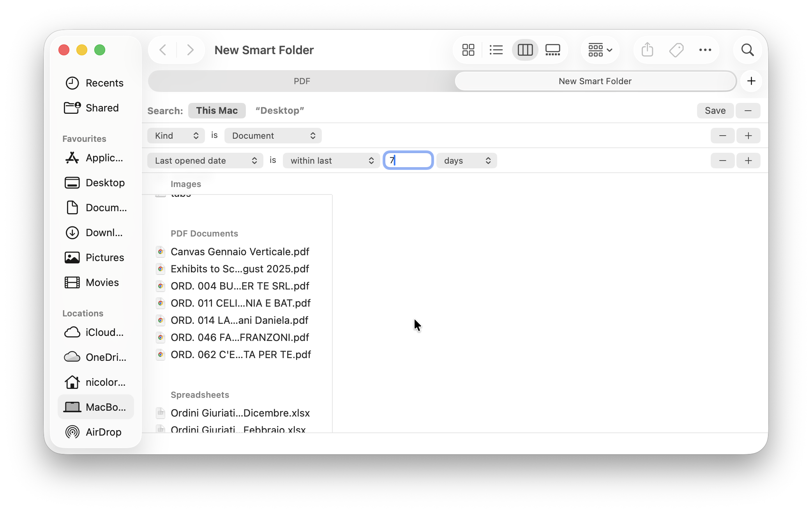This screenshot has width=812, height=512.
Task: Open AirDrop from the sidebar
Action: coord(103,432)
